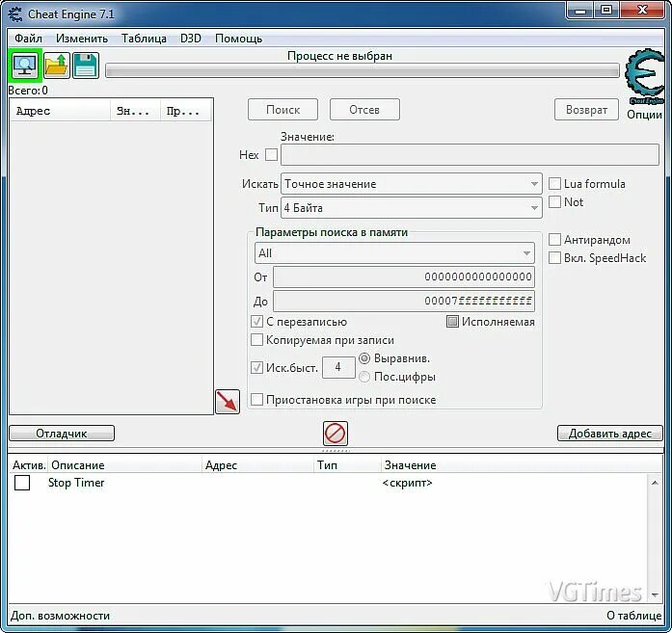
Task: Enable the Not checkbox
Action: (x=554, y=201)
